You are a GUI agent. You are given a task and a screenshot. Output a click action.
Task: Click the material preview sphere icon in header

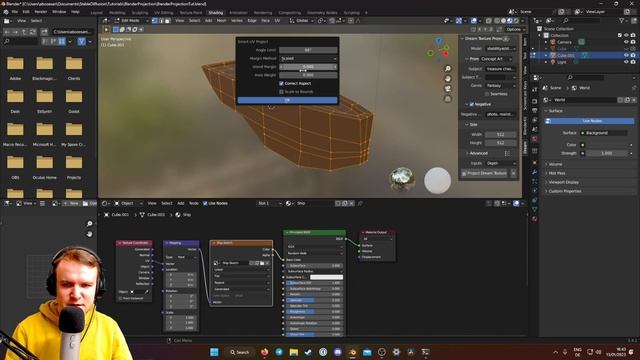pyautogui.click(x=510, y=20)
